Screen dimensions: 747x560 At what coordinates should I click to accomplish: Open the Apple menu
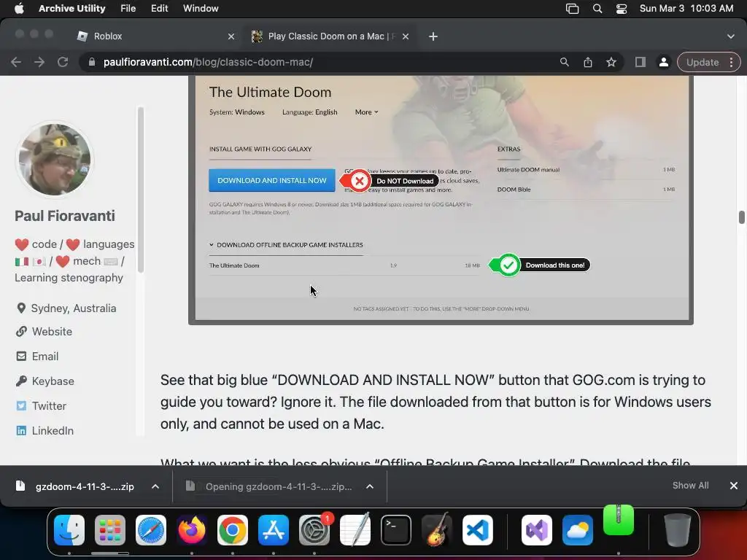tap(19, 8)
